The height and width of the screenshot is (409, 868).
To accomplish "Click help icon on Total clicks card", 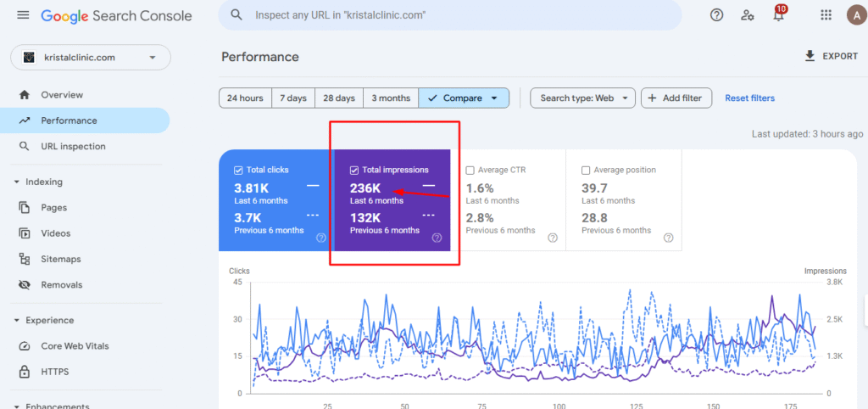I will [x=321, y=238].
